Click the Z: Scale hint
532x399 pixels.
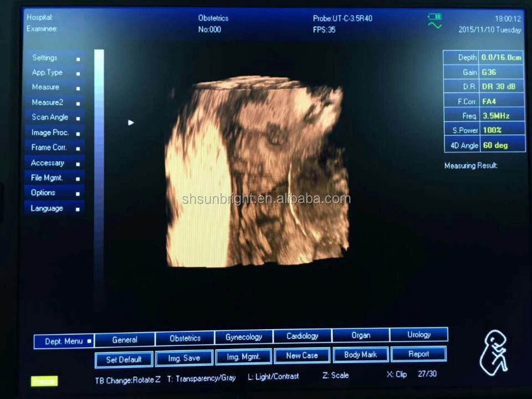point(336,375)
